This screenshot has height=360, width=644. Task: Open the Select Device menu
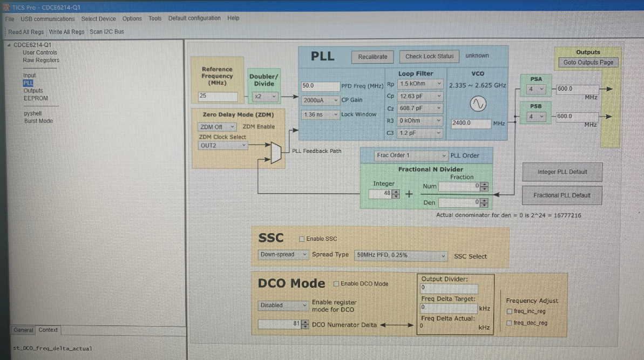pos(99,19)
